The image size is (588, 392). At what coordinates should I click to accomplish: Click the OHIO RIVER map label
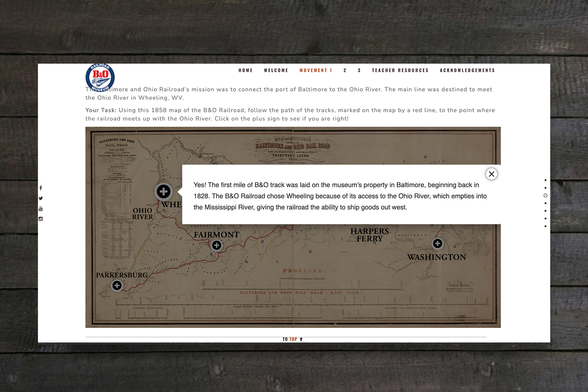click(x=143, y=214)
